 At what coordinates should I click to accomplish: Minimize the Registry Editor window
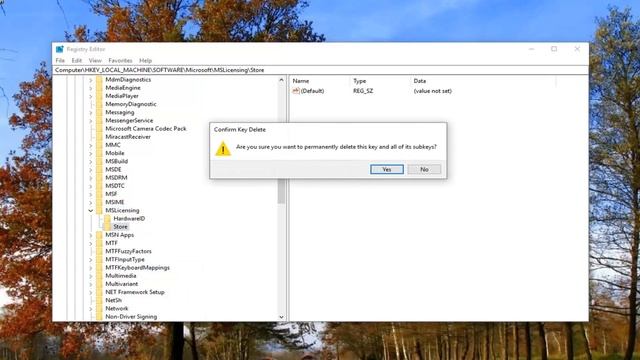[531, 49]
